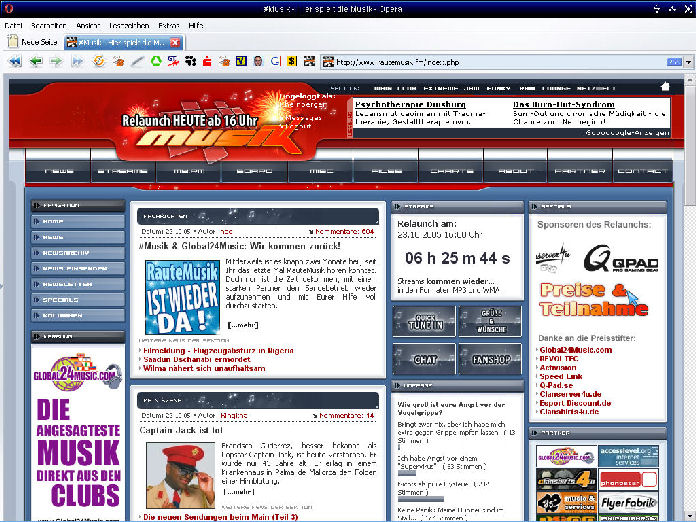Viewport: 696px width, 522px height.
Task: Click the green recycle-arrows bookmark icon
Action: pyautogui.click(x=156, y=61)
